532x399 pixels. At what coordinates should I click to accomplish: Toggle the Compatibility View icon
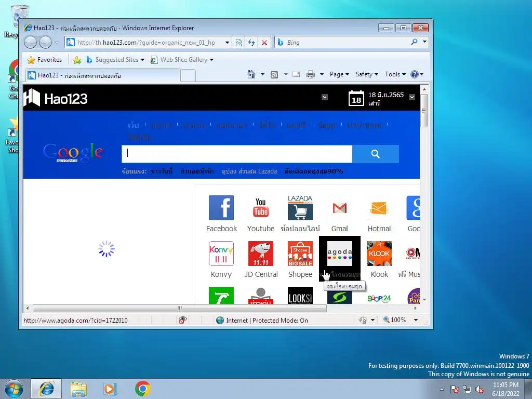click(238, 43)
